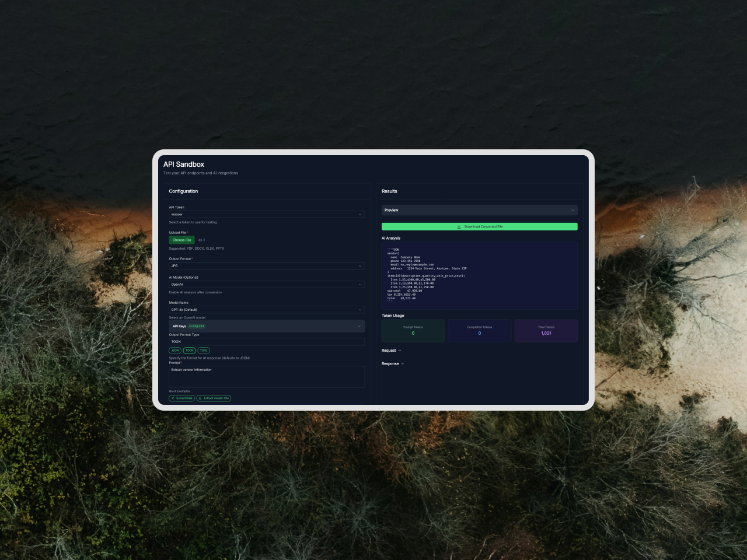Select the TOON format pill
747x560 pixels.
[189, 350]
